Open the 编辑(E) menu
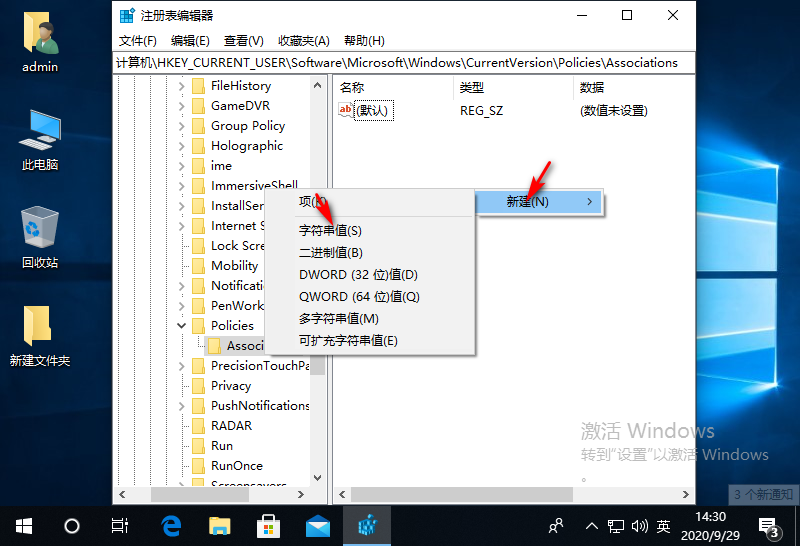 pos(190,41)
